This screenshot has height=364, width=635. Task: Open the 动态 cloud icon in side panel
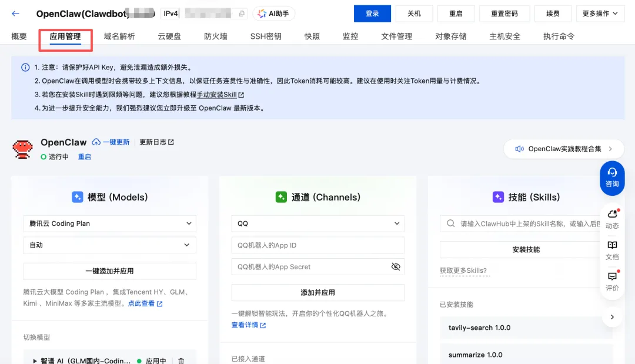pyautogui.click(x=612, y=214)
